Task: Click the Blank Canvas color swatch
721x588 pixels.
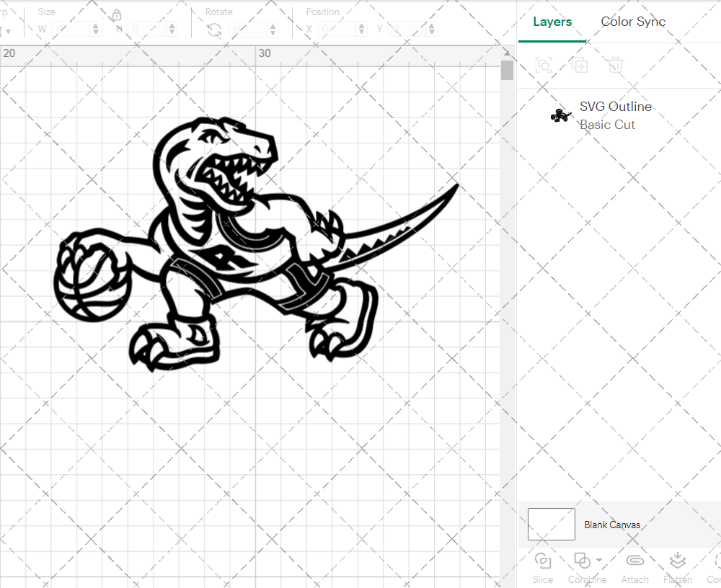Action: pyautogui.click(x=551, y=524)
